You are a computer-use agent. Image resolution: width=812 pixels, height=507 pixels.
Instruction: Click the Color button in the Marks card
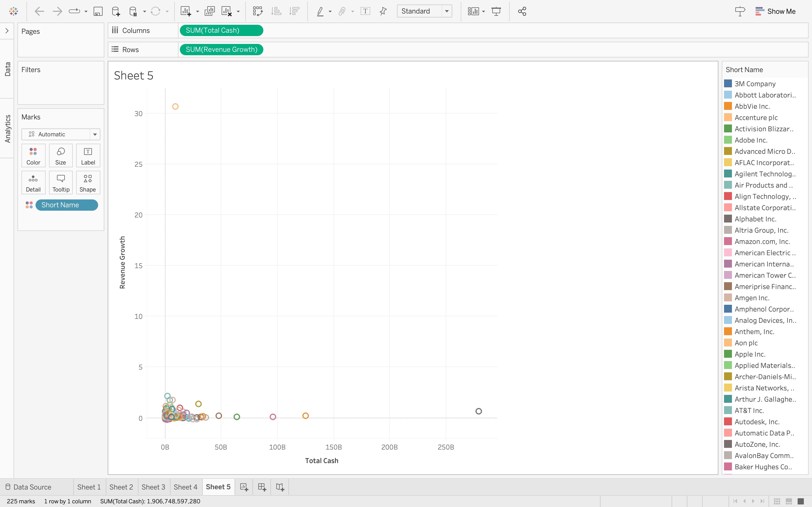(x=33, y=155)
